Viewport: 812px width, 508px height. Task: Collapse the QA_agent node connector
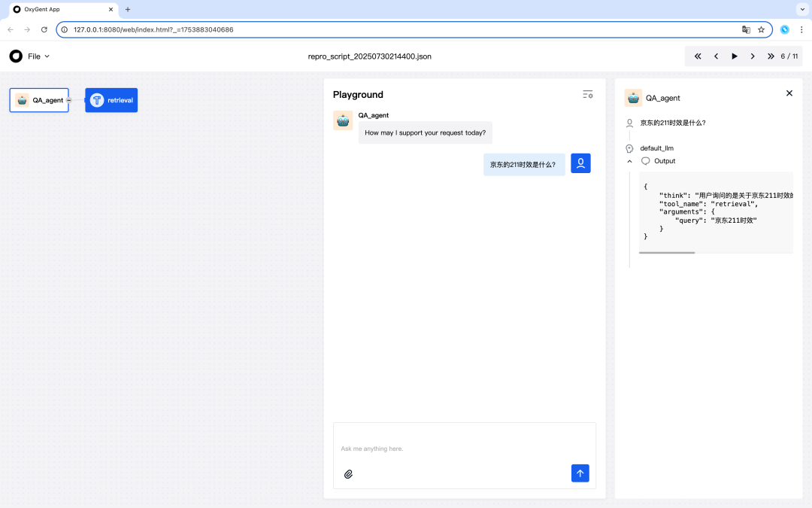click(x=69, y=100)
